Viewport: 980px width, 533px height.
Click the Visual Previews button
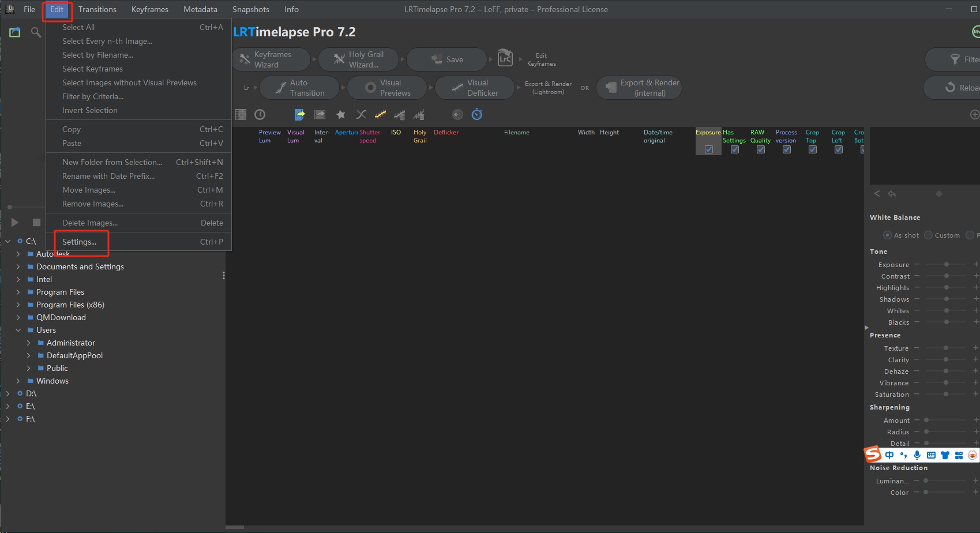[x=387, y=88]
